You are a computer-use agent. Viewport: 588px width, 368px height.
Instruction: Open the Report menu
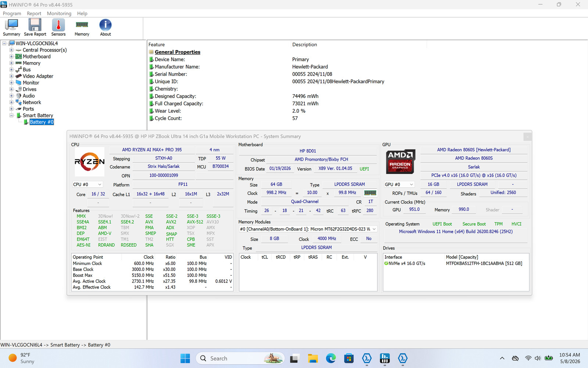pos(34,14)
